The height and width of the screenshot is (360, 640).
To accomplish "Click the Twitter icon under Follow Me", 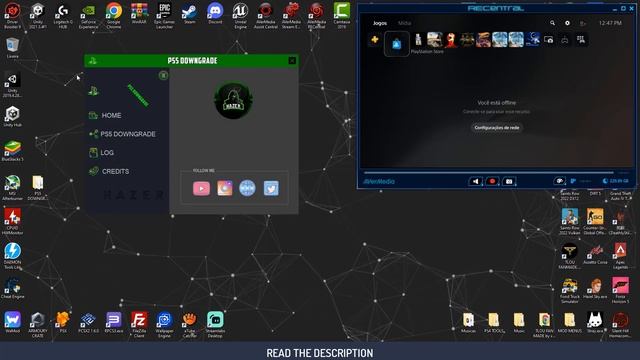I will point(271,188).
